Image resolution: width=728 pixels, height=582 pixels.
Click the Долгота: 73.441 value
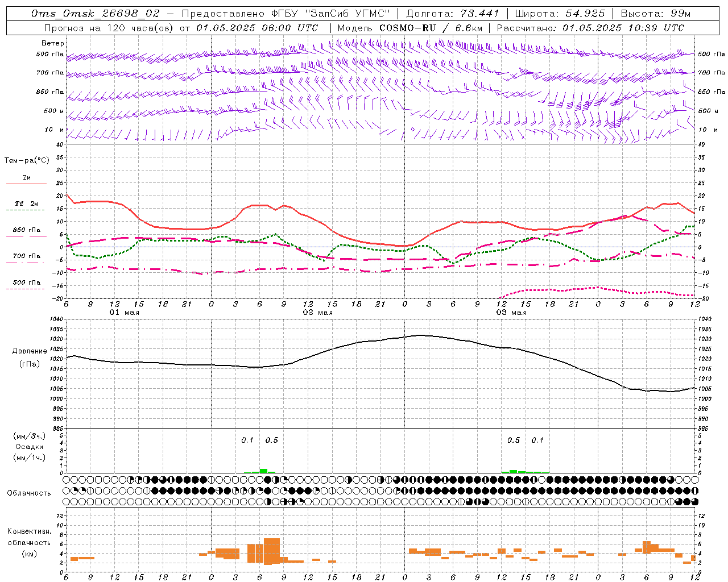coord(453,14)
